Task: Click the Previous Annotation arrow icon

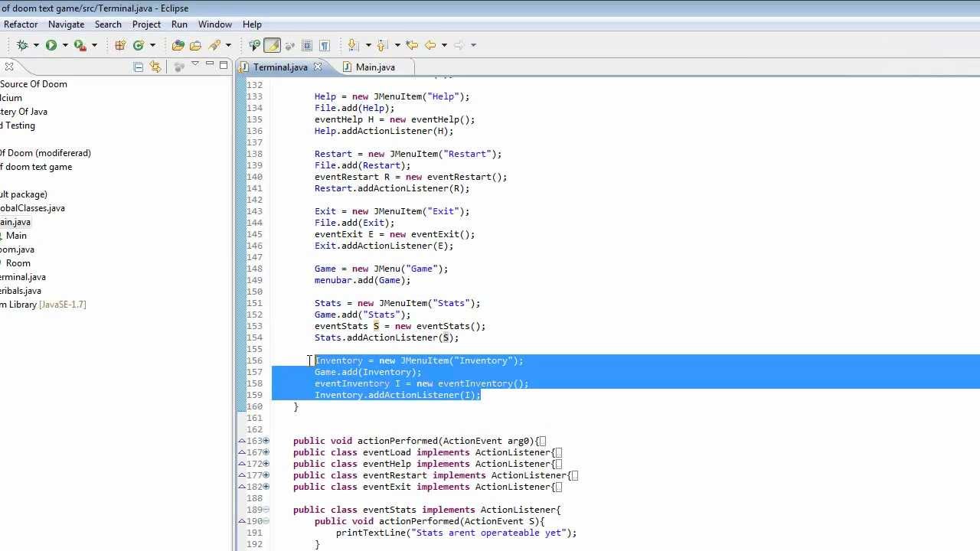Action: (x=382, y=45)
